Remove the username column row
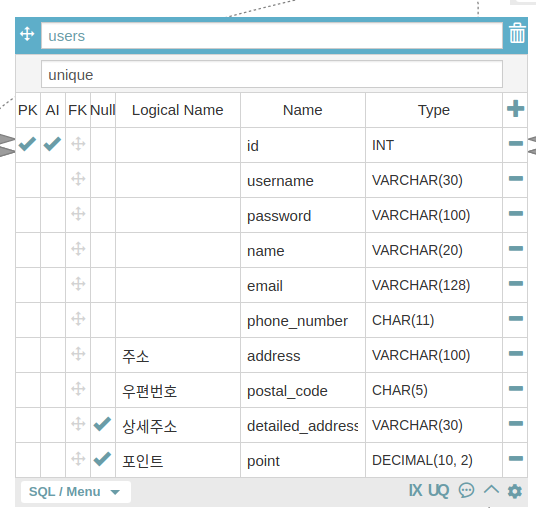Screen dimensions: 536x508 tap(515, 178)
